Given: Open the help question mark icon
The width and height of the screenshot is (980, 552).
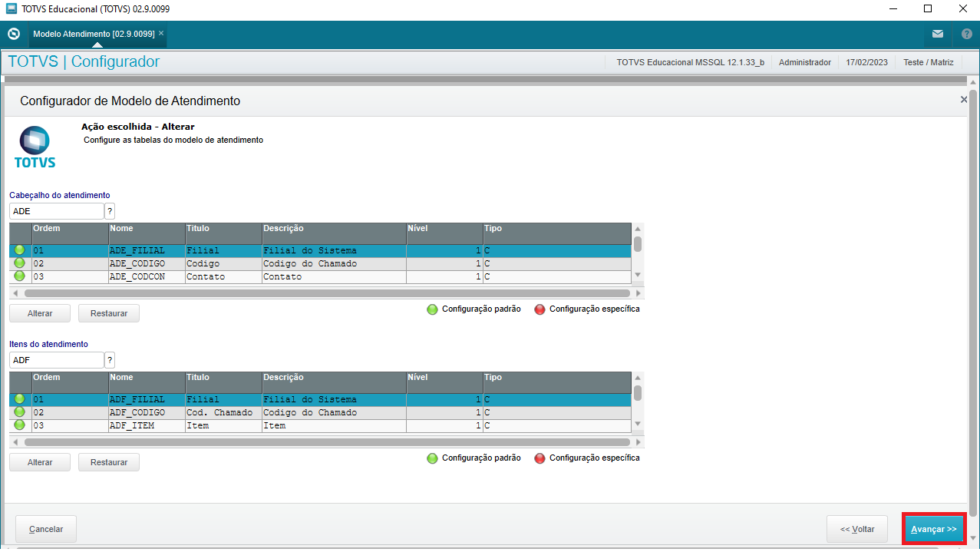Looking at the screenshot, I should coord(966,34).
